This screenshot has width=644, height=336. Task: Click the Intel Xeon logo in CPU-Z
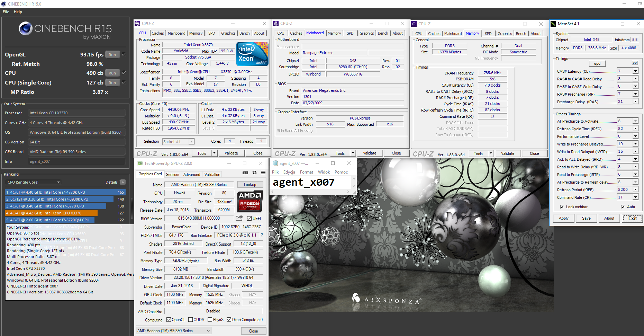tap(252, 54)
